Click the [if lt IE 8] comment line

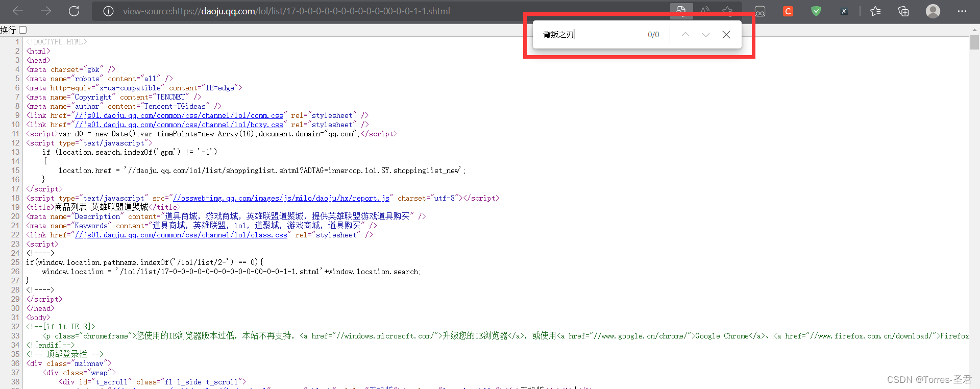61,327
